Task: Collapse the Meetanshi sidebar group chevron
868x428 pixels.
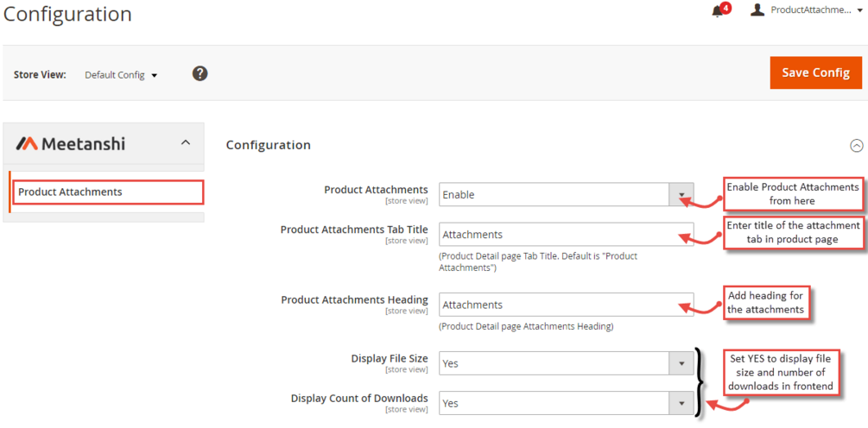Action: tap(185, 142)
